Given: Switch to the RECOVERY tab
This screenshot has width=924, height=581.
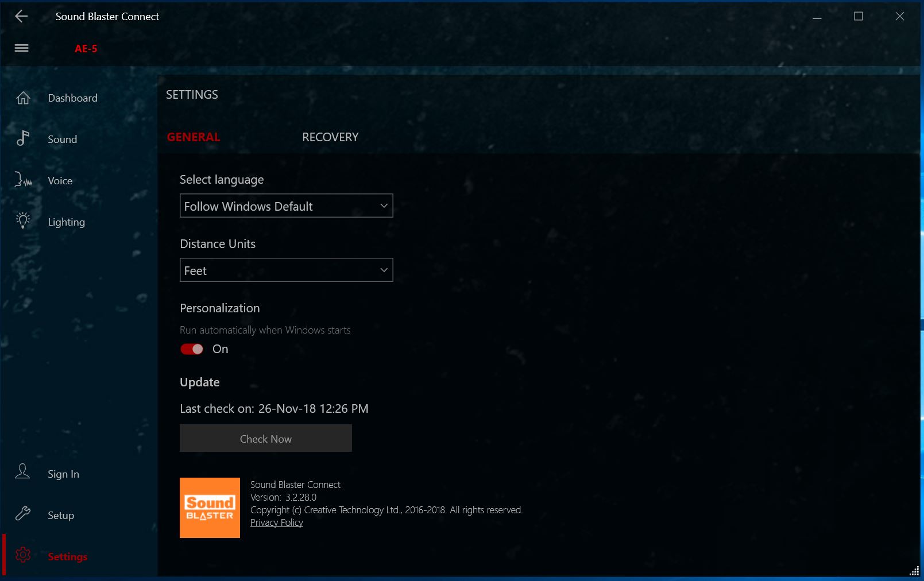Looking at the screenshot, I should [330, 137].
